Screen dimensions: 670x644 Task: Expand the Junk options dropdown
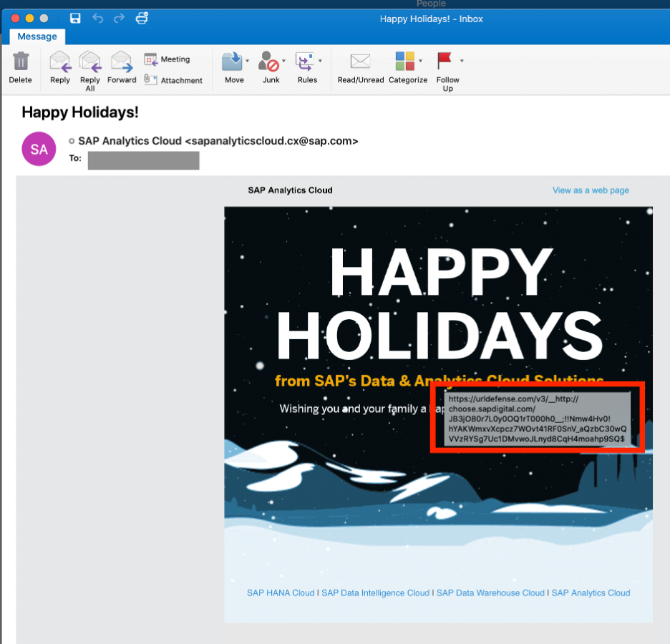click(x=284, y=60)
